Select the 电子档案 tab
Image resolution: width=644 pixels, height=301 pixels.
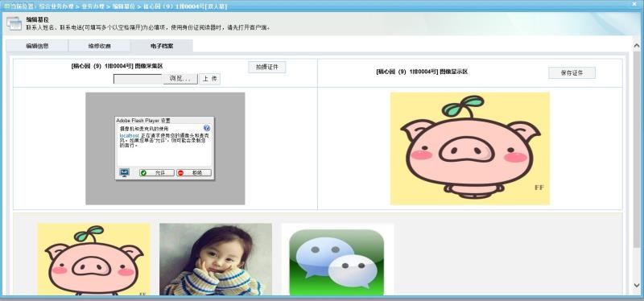[x=162, y=46]
